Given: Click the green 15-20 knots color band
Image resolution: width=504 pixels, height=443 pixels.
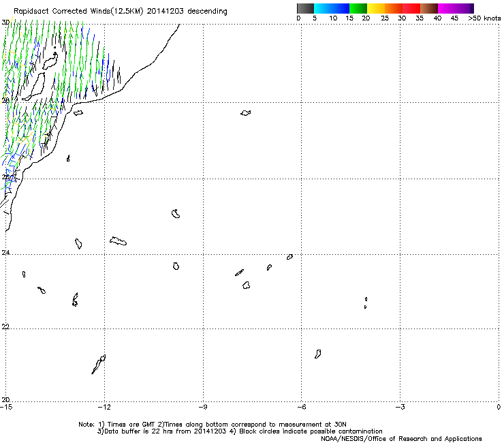Looking at the screenshot, I should pos(358,8).
